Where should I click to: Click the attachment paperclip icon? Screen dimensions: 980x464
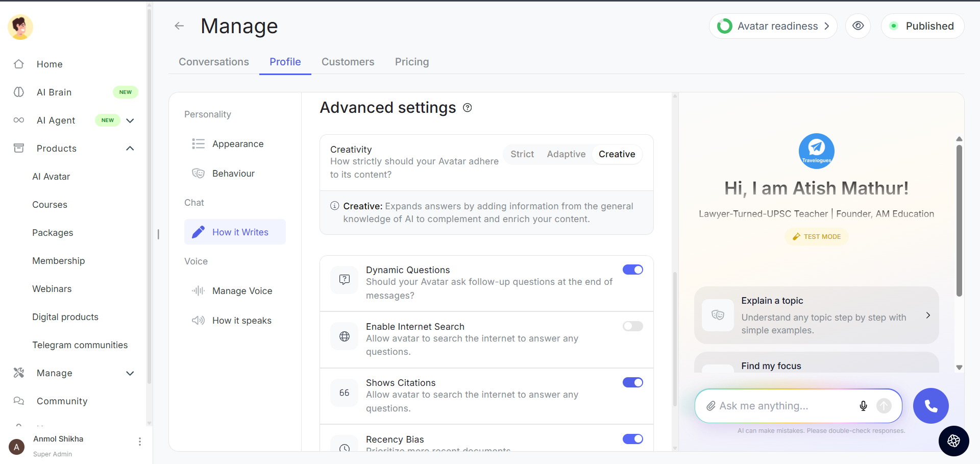coord(710,406)
